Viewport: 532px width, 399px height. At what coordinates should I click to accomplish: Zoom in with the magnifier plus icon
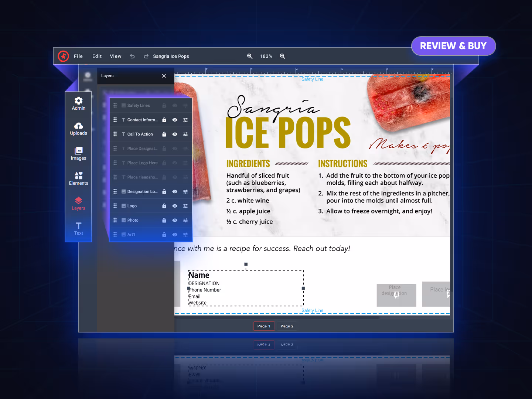click(x=250, y=56)
